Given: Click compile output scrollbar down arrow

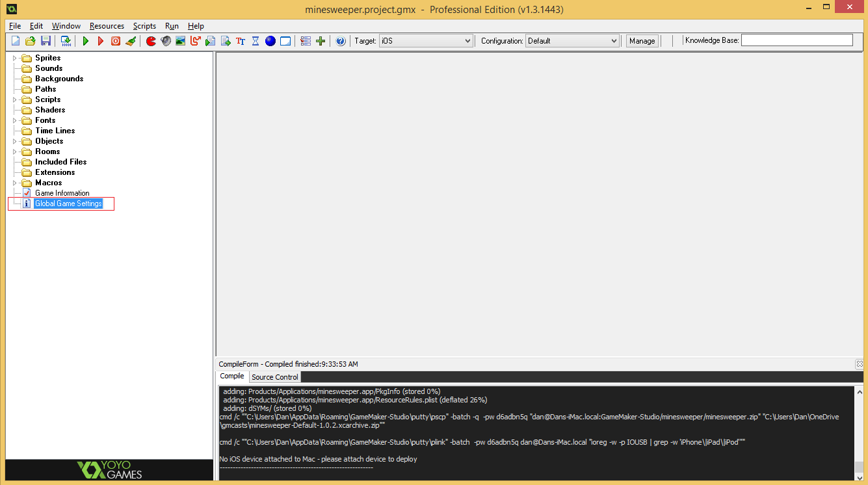Looking at the screenshot, I should [859, 477].
